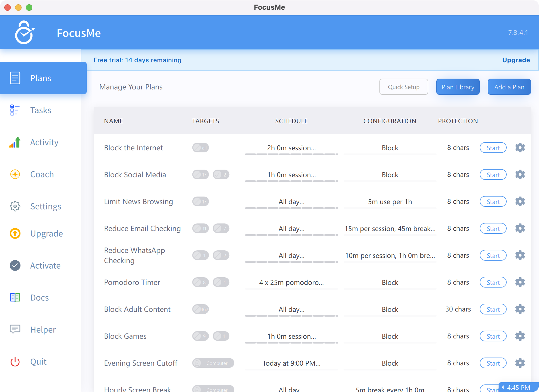Click the 'Today at 9:00 PM...' schedule

tap(291, 363)
